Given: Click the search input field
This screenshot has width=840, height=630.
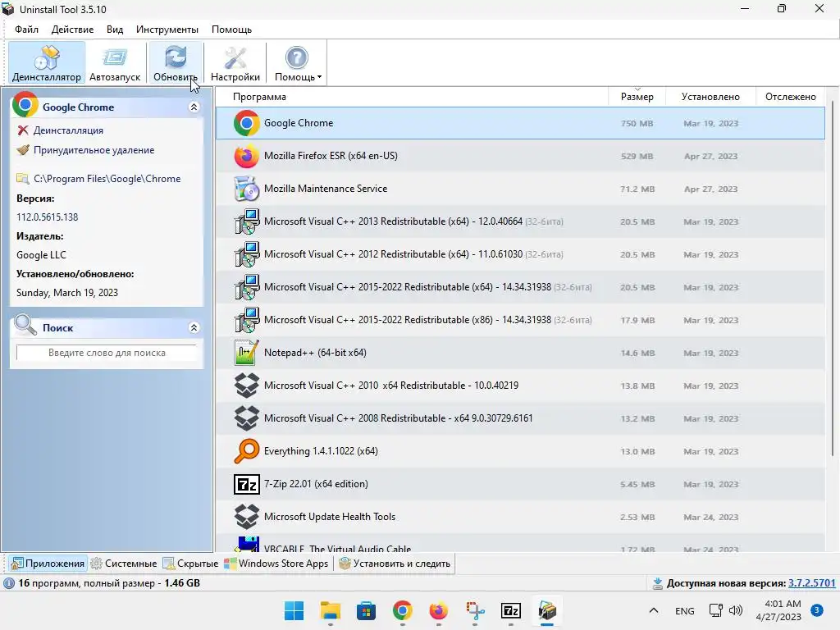Looking at the screenshot, I should [x=107, y=353].
